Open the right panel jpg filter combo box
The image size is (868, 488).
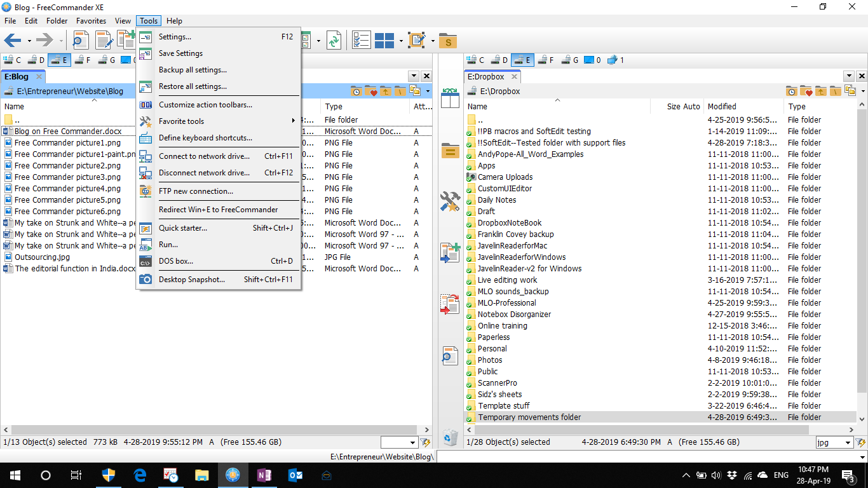point(834,442)
